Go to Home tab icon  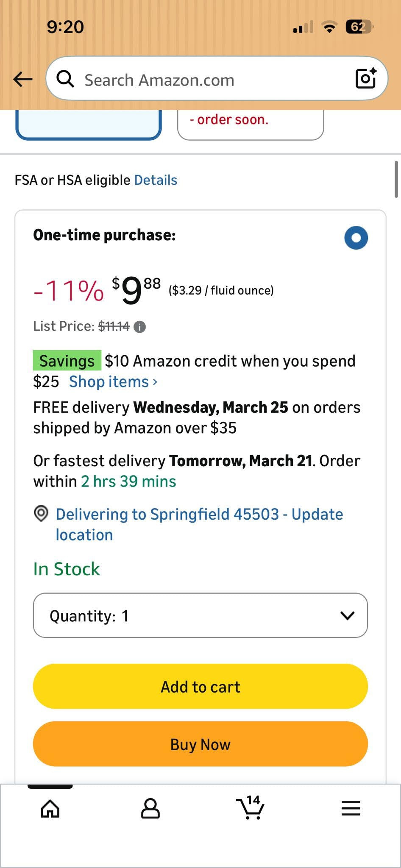(50, 808)
